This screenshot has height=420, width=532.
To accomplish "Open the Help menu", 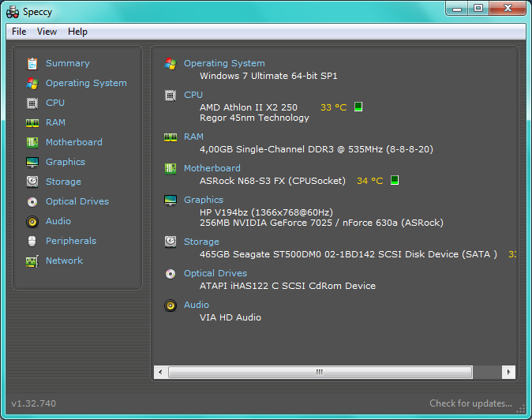I will coord(77,32).
